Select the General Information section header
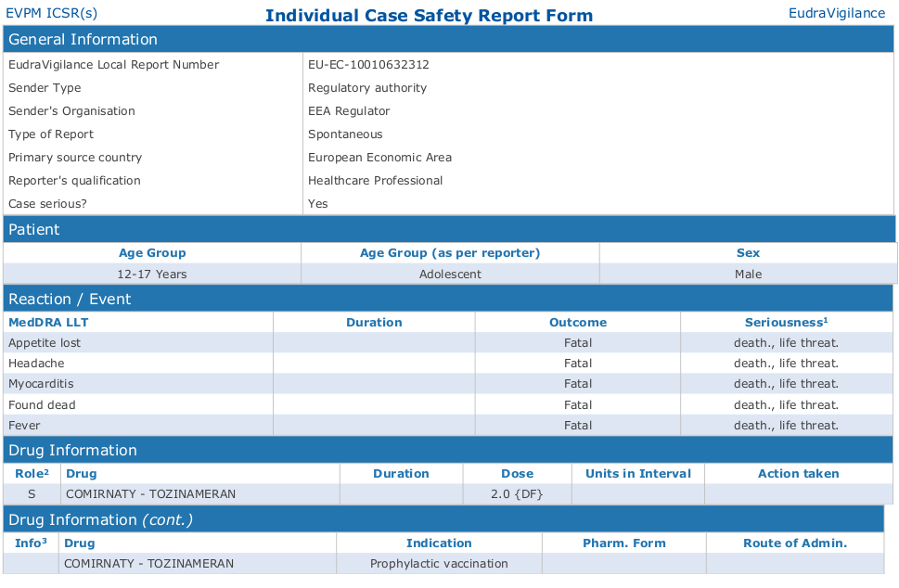Screen dimensions: 899x588 pos(83,39)
